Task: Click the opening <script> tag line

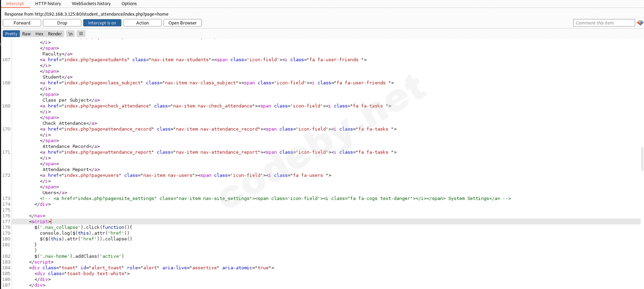Action: pyautogui.click(x=40, y=221)
